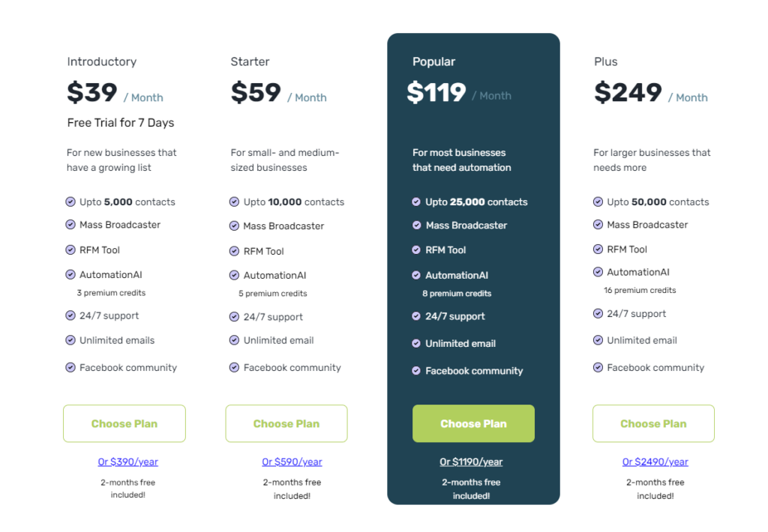Follow the Or $590/year link

coord(292,462)
